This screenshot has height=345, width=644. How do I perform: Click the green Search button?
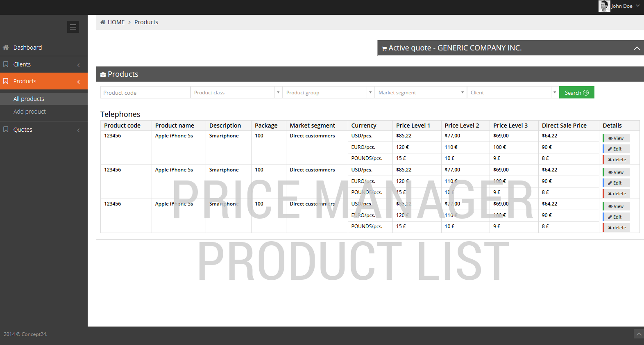[576, 93]
